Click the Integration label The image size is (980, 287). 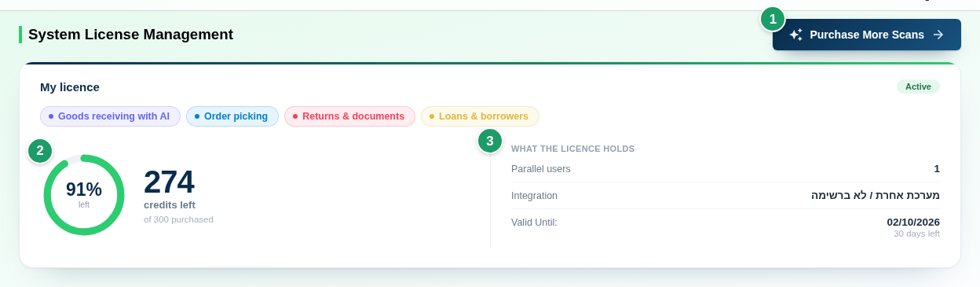534,196
